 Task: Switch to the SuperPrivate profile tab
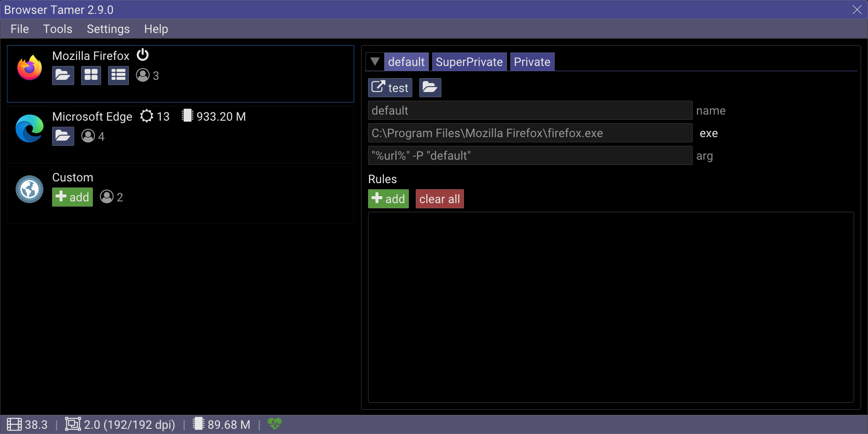pyautogui.click(x=469, y=62)
